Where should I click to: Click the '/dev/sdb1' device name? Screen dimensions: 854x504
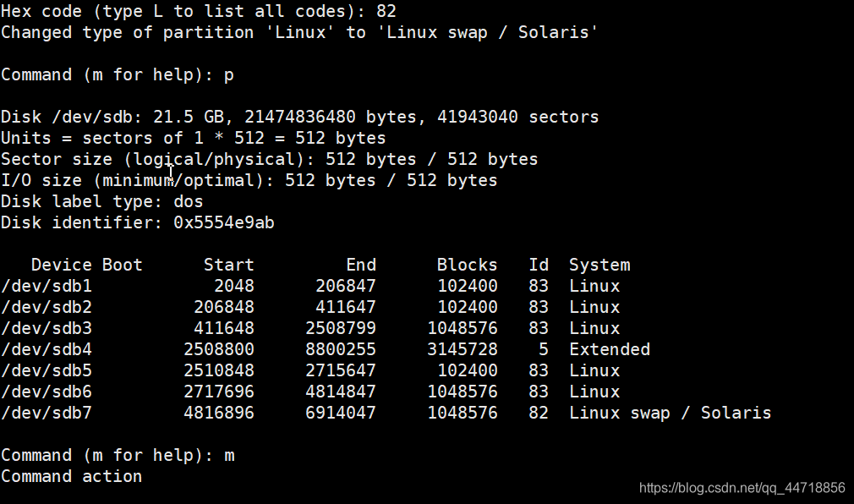click(x=47, y=286)
